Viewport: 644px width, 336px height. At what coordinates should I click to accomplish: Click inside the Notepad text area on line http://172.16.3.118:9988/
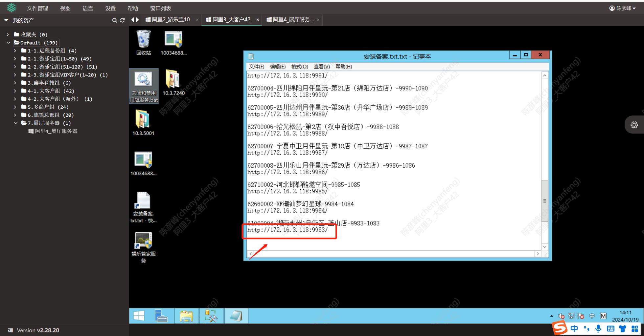[x=287, y=134]
